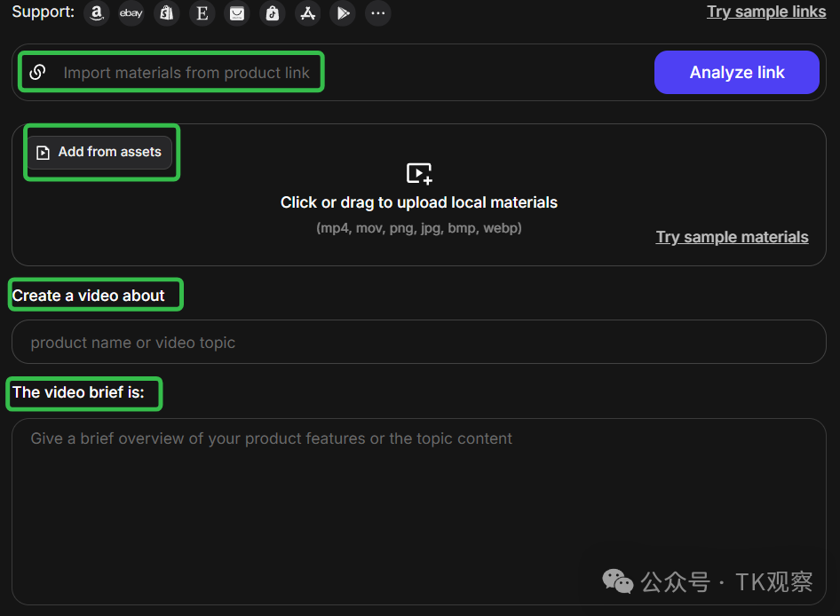Expand more supported platforms (three dots)
Image resolution: width=840 pixels, height=616 pixels.
coord(378,13)
